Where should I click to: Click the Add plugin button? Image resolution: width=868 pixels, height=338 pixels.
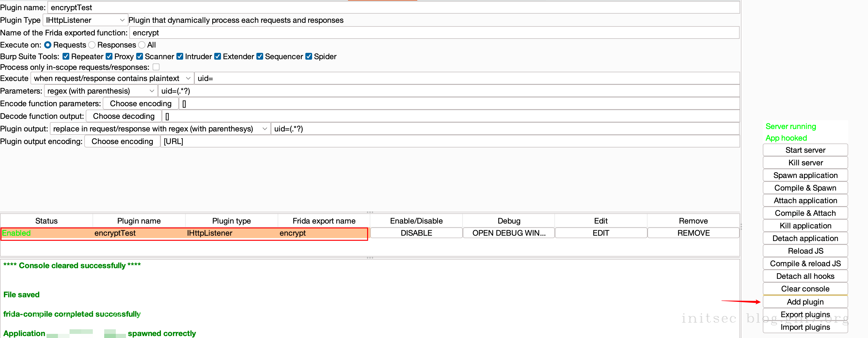(x=805, y=302)
